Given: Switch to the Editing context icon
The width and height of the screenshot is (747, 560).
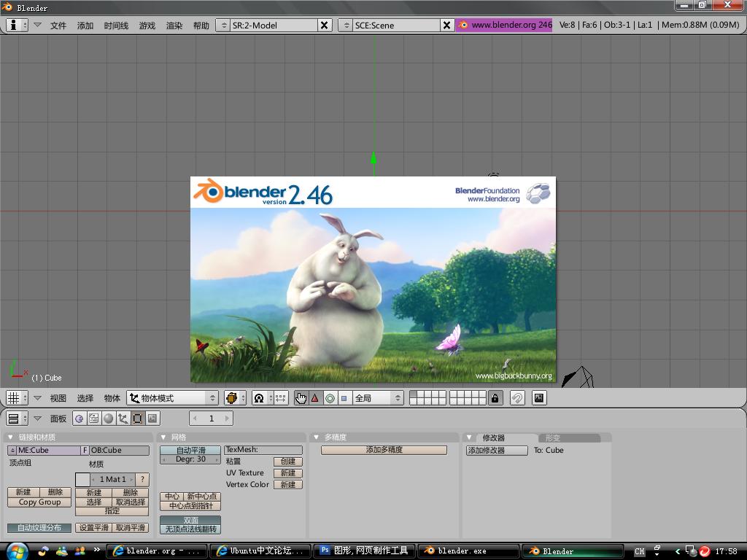Looking at the screenshot, I should [138, 419].
